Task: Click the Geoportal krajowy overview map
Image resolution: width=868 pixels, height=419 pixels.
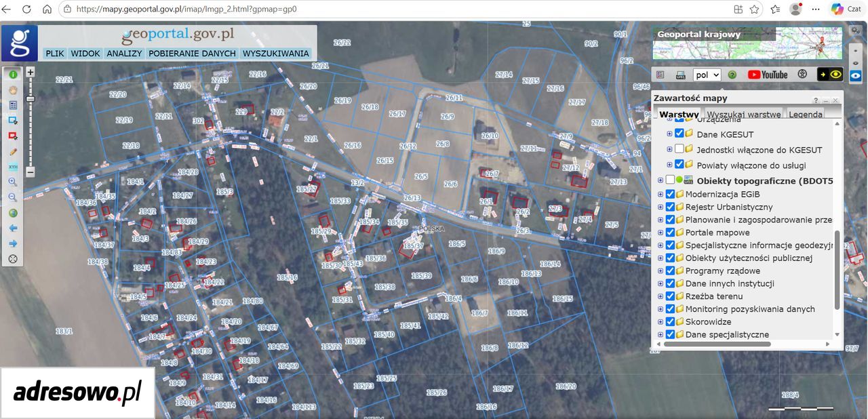Action: pyautogui.click(x=747, y=43)
